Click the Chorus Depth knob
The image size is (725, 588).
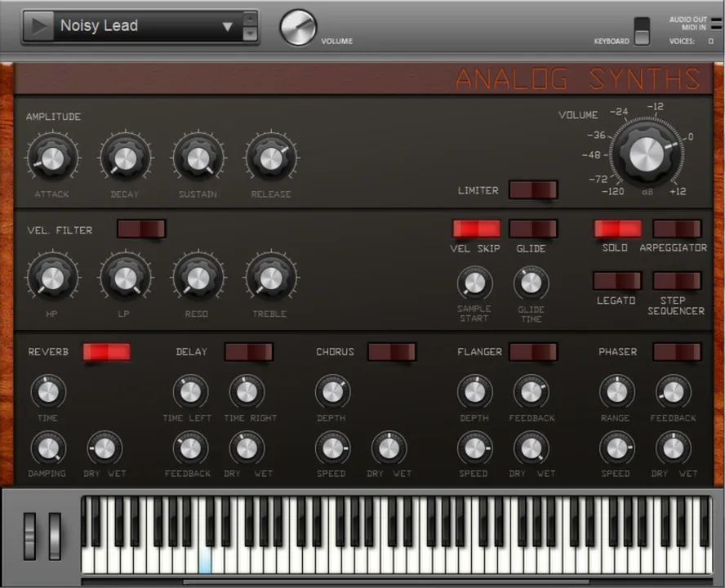tap(332, 392)
